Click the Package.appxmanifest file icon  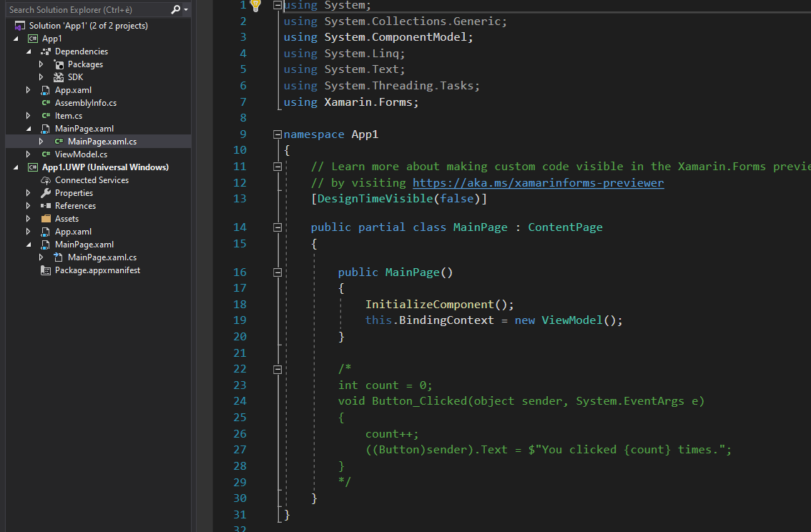(x=46, y=270)
